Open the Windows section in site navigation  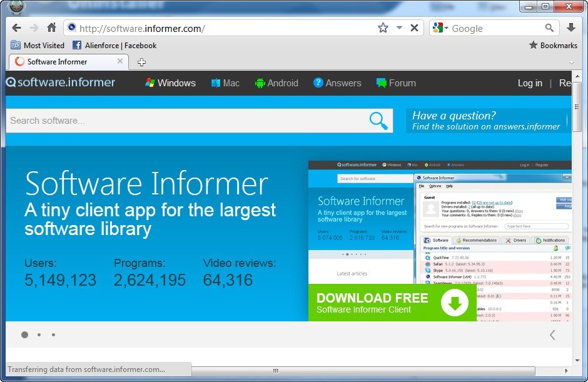click(x=170, y=83)
